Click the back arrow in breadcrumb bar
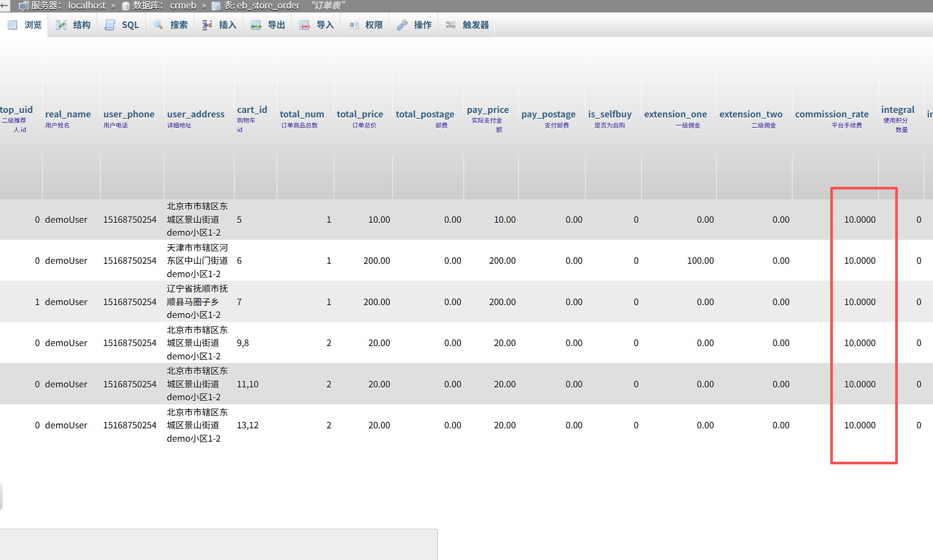 tap(5, 5)
